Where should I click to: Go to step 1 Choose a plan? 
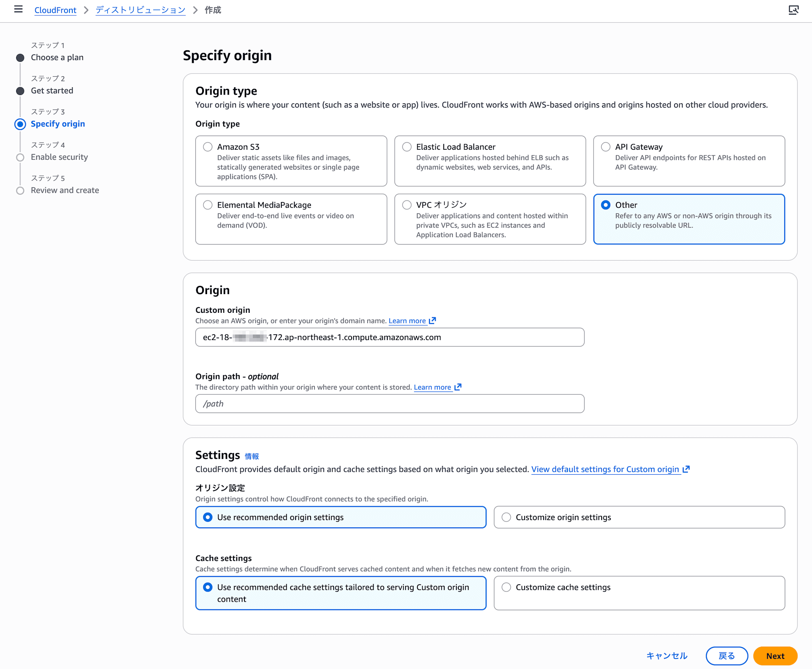click(57, 58)
